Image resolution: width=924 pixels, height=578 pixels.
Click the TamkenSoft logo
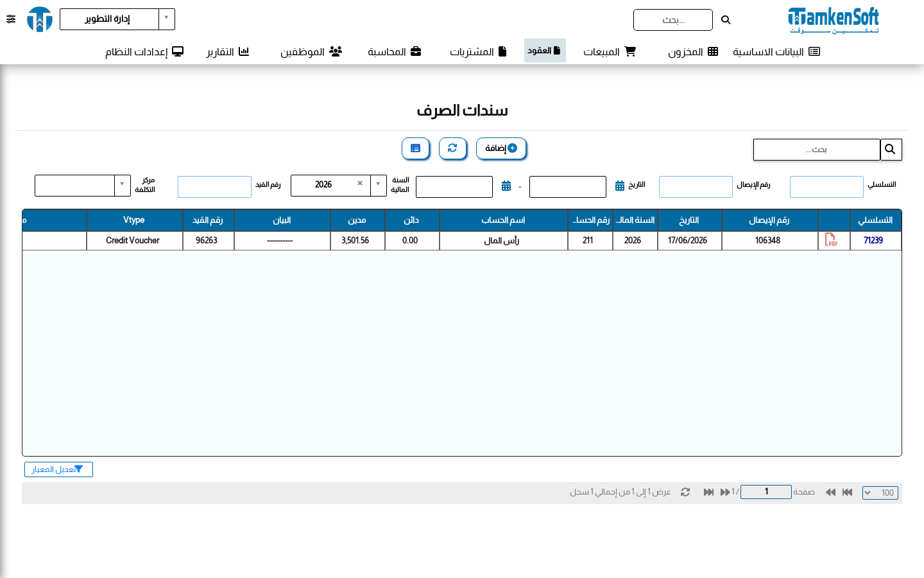(834, 20)
